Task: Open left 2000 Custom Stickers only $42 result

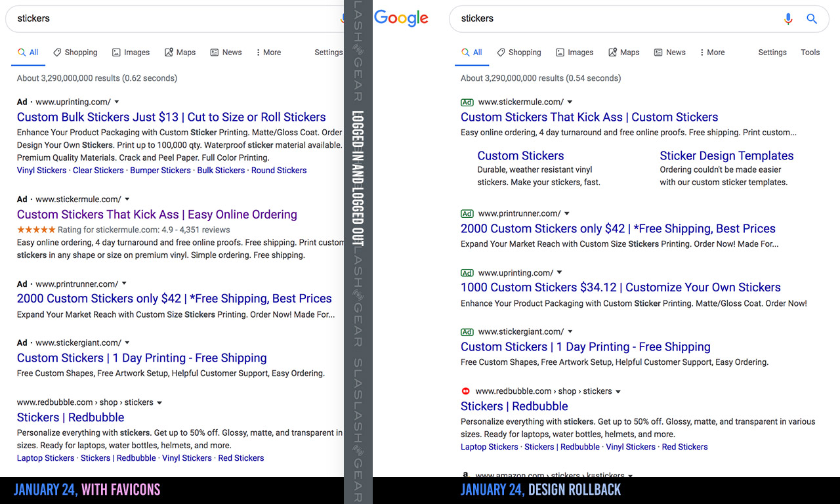Action: pos(175,299)
